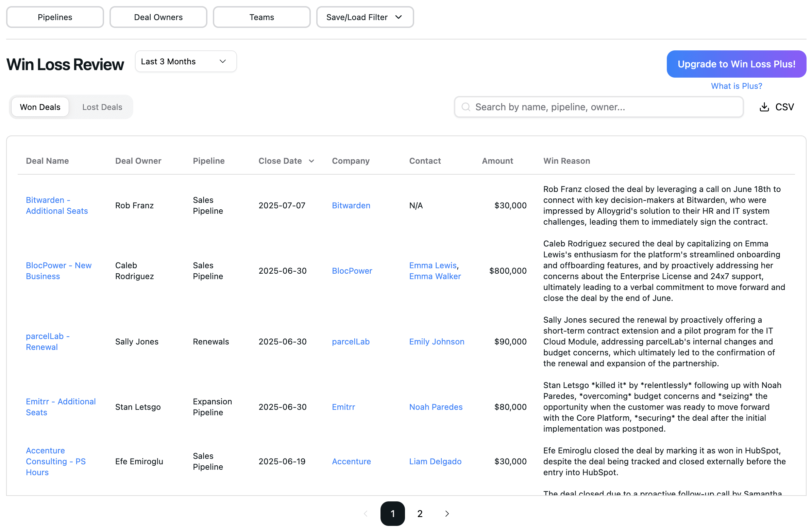The height and width of the screenshot is (531, 812).
Task: Select the Won Deals toggle
Action: coord(40,107)
